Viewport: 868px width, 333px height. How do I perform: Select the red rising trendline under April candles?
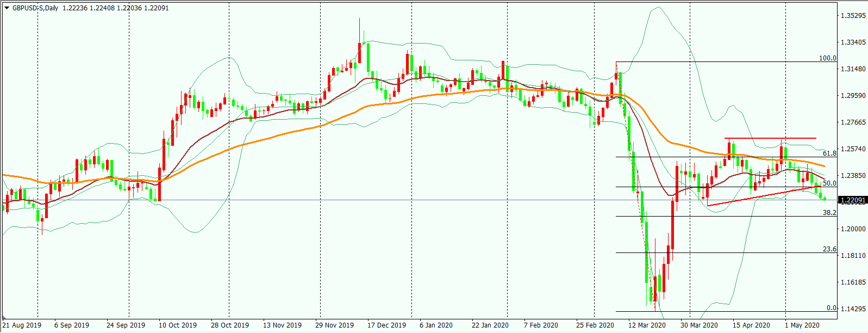click(x=764, y=196)
